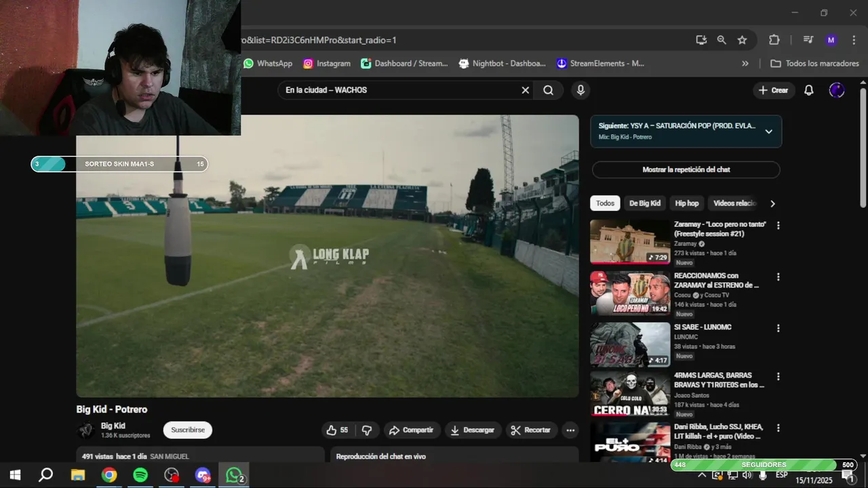
Task: Show hidden bookmarks with double chevron
Action: pos(745,63)
